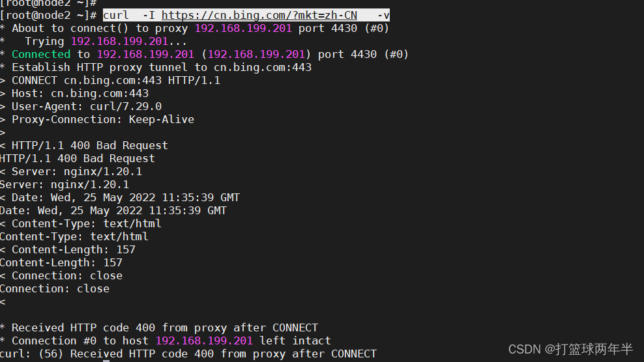
Task: Select proxy IP in About to connect line
Action: 243,28
